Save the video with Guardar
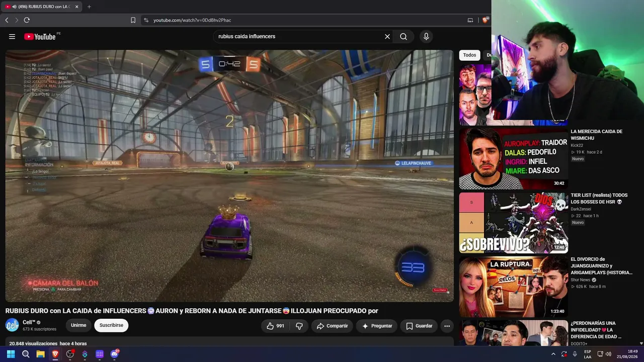The width and height of the screenshot is (644, 362). tap(419, 326)
